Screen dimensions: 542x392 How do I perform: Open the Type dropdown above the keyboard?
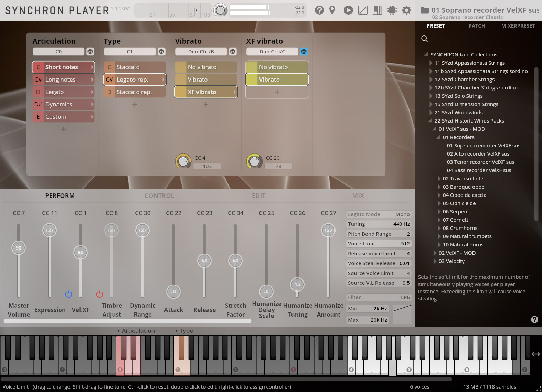(184, 331)
